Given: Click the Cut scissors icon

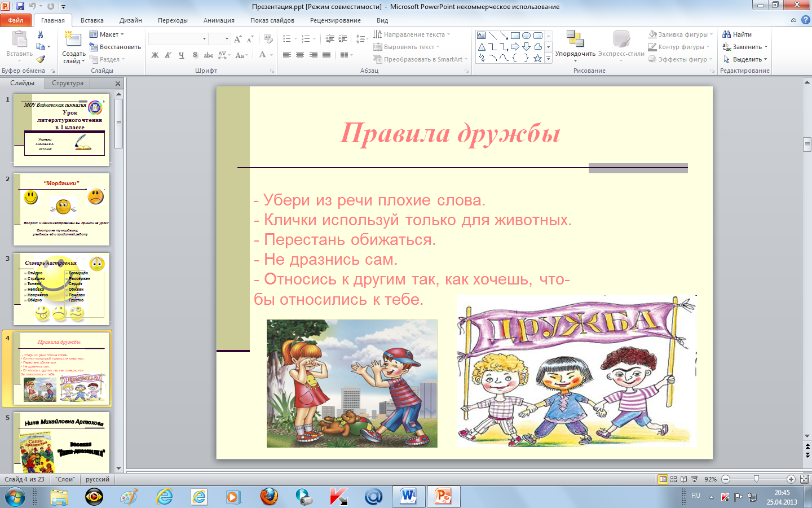Looking at the screenshot, I should coord(41,35).
